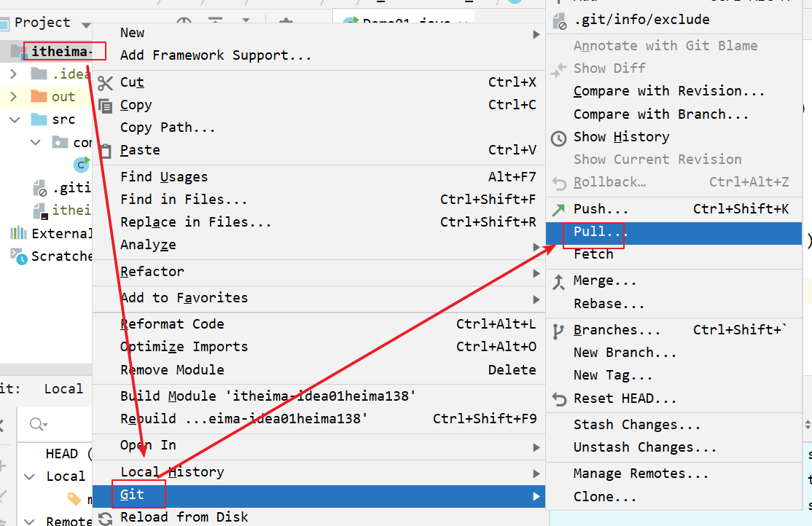Click the clock icon for Show History
The height and width of the screenshot is (526, 812).
point(558,138)
